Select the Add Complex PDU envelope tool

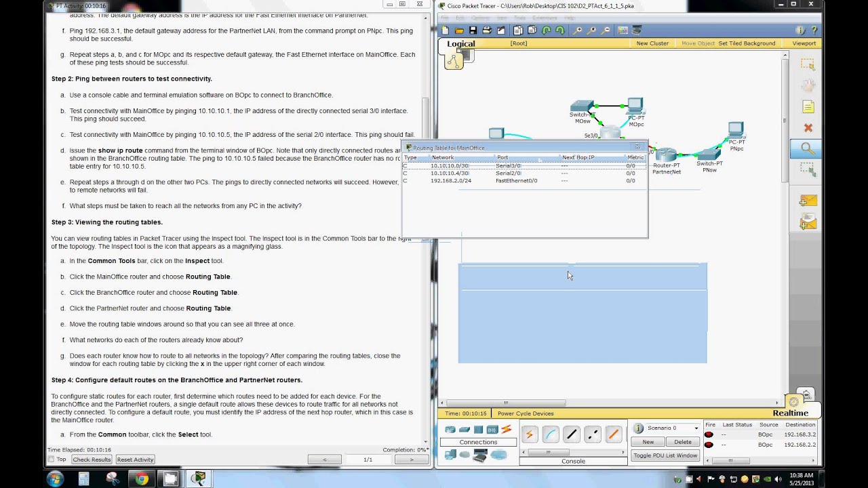point(807,222)
